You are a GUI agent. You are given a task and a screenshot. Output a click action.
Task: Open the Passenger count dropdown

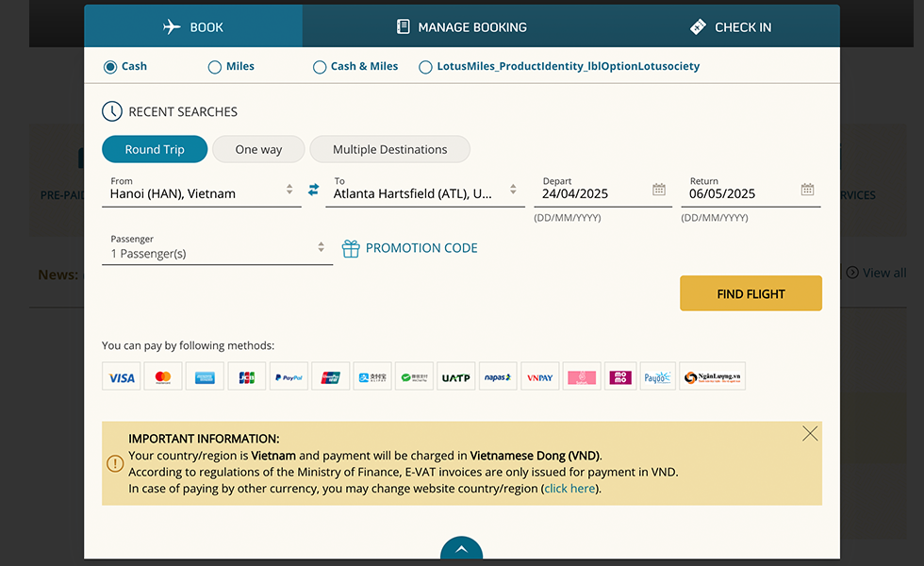pos(321,247)
